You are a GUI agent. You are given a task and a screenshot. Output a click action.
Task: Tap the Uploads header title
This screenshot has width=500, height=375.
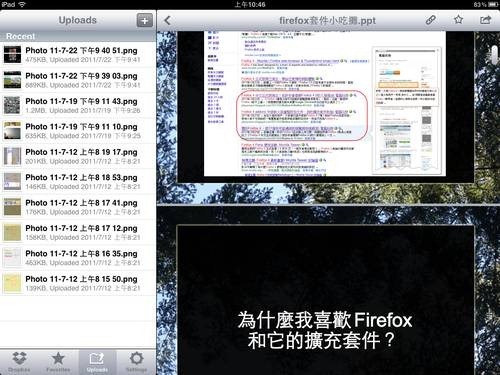pos(78,20)
